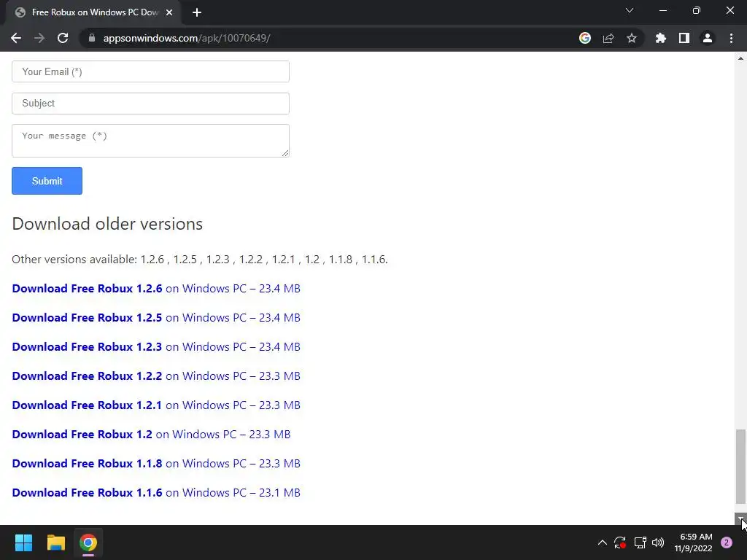Open File Explorer from taskbar
The width and height of the screenshot is (747, 560).
coord(55,542)
